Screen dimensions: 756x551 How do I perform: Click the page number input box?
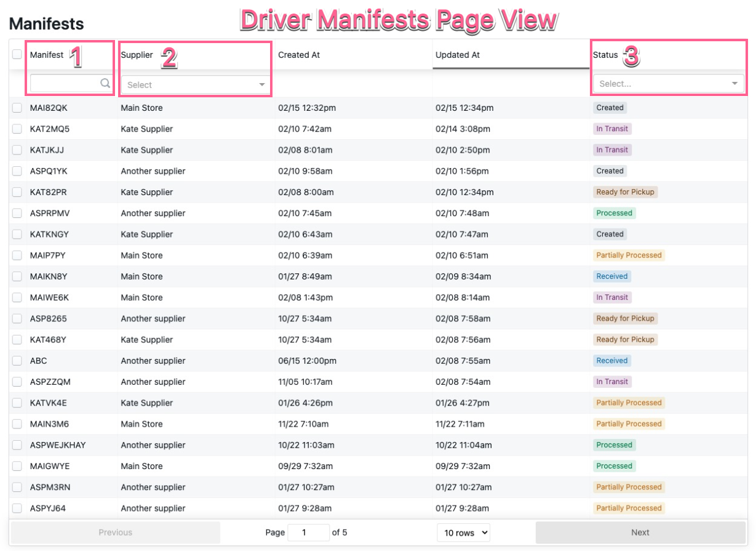(x=308, y=533)
